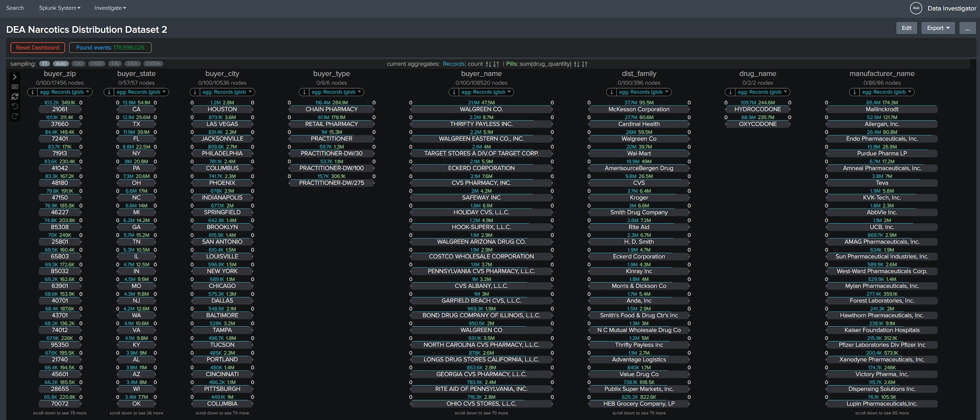Open buyer_type aggregate dropdown

pyautogui.click(x=336, y=92)
